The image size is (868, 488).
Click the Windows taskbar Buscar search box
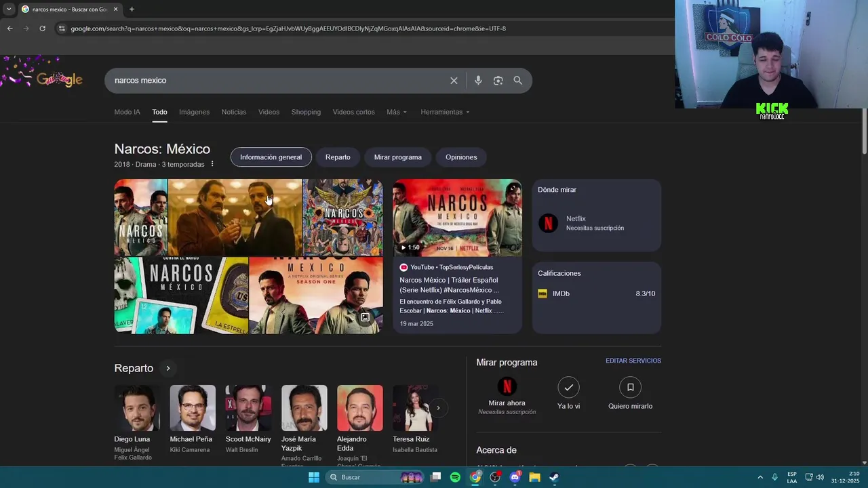pyautogui.click(x=374, y=477)
